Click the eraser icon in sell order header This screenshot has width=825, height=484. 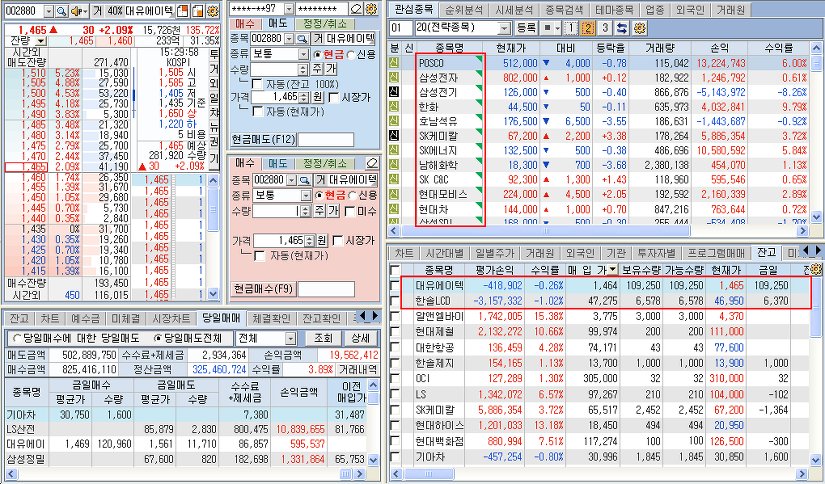(x=356, y=9)
